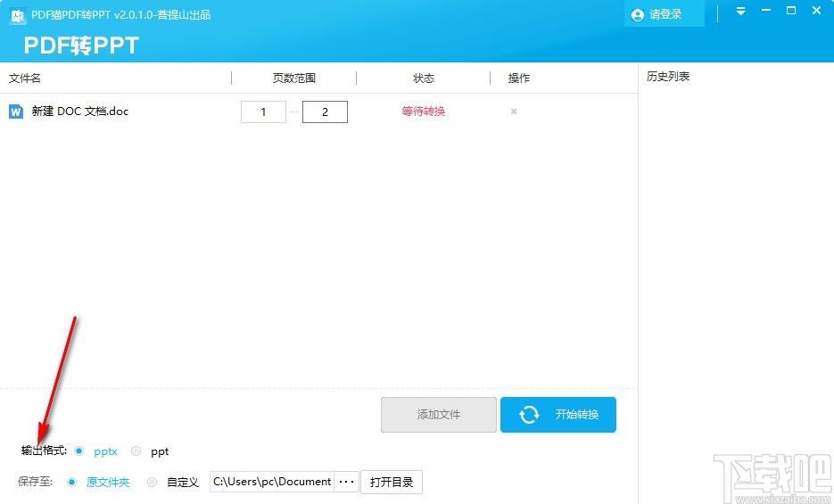
Task: Select the ppt output format radio
Action: [x=136, y=450]
